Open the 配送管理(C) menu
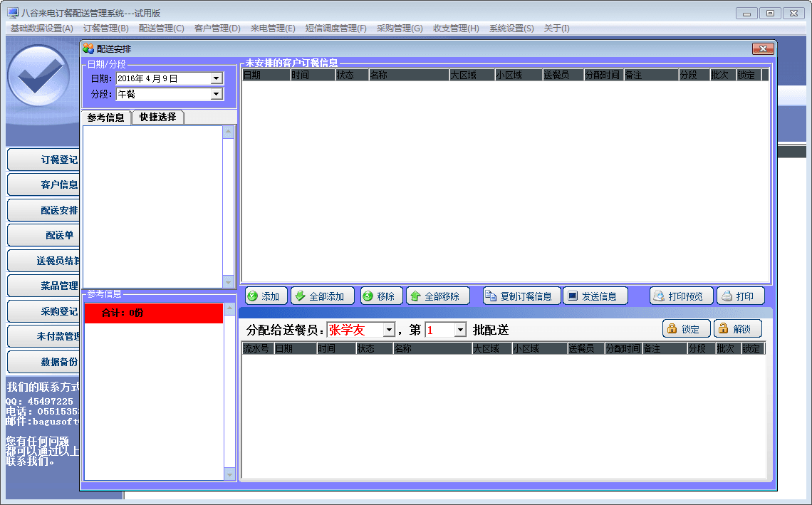The height and width of the screenshot is (505, 812). pos(161,28)
